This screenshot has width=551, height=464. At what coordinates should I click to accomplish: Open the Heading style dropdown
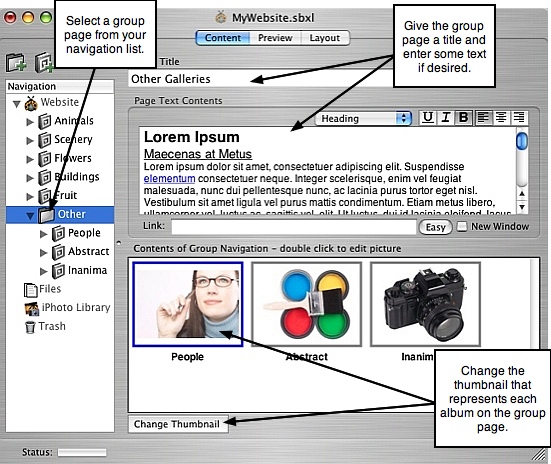click(363, 118)
